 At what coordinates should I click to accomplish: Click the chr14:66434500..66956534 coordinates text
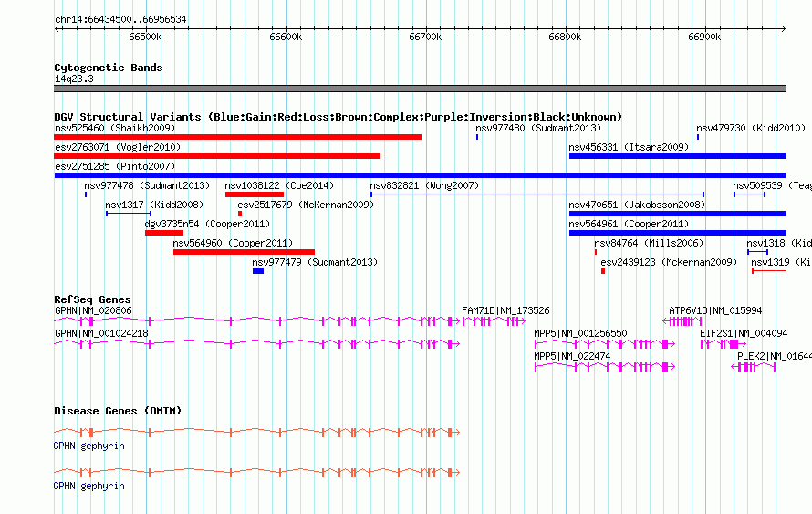120,20
